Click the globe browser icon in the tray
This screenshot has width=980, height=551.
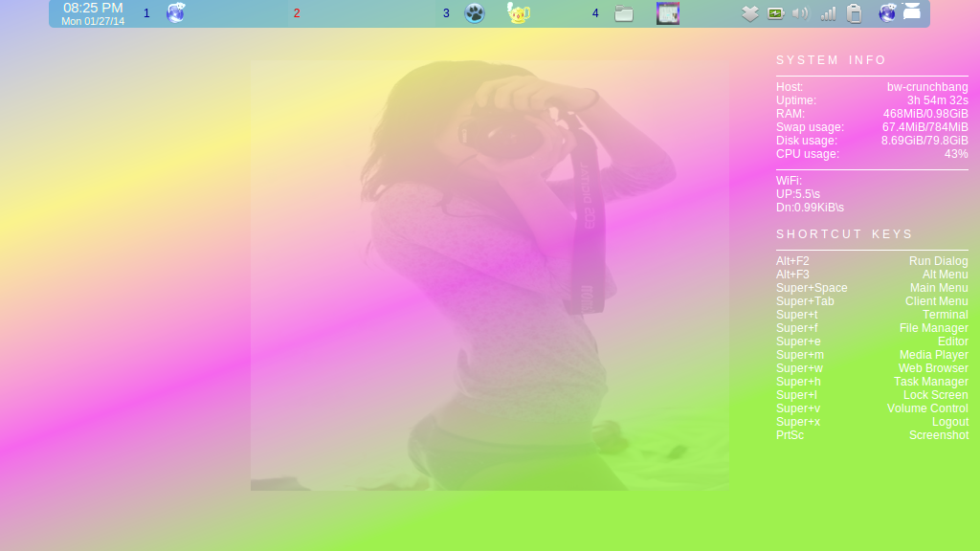886,13
